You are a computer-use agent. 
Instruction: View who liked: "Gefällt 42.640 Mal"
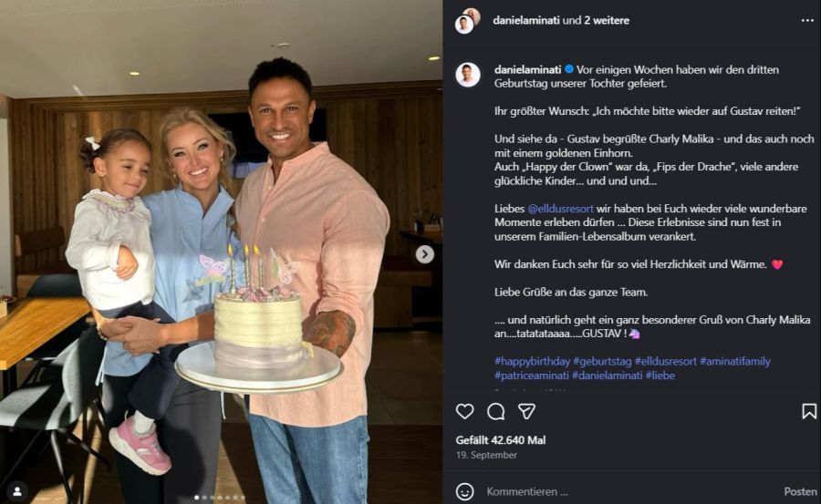coord(501,440)
